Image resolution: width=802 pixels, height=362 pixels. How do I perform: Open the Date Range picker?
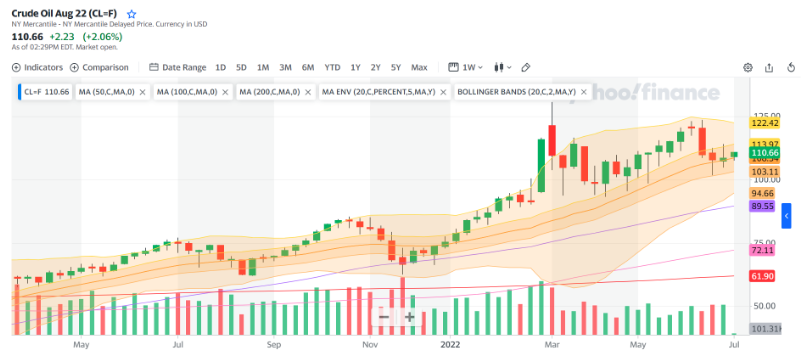point(177,67)
